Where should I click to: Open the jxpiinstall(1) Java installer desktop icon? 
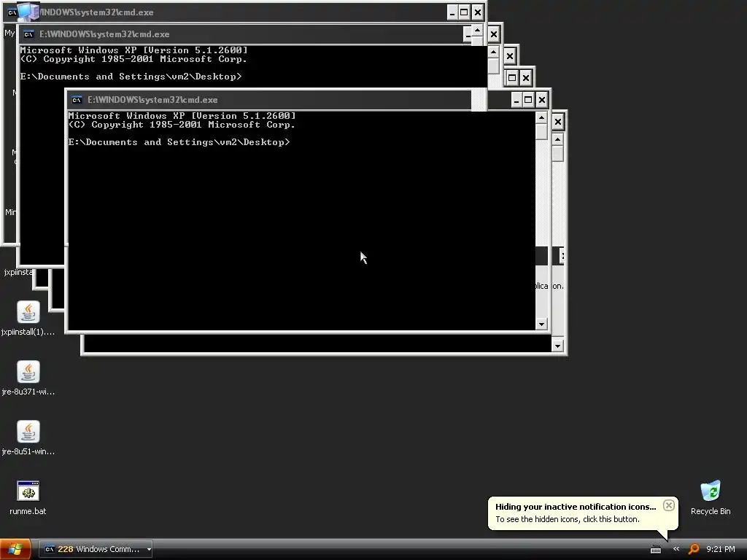coord(28,318)
